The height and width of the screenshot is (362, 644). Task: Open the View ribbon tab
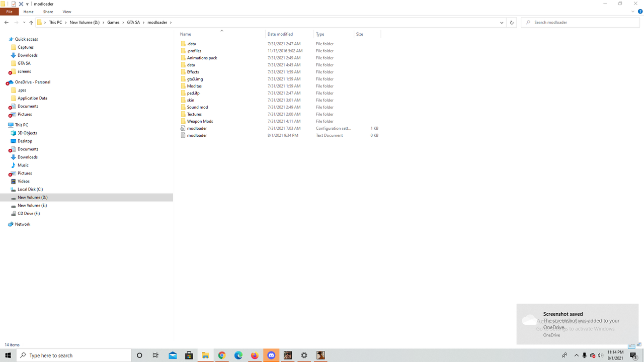[67, 12]
